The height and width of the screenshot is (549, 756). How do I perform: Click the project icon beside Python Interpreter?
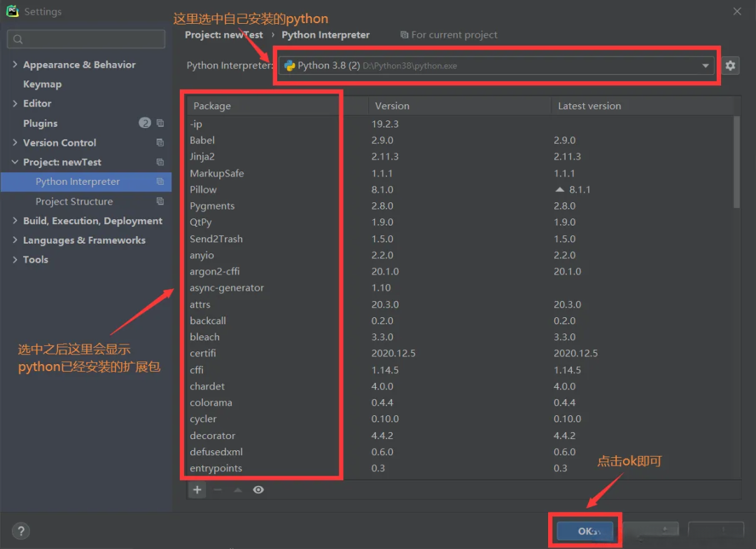160,181
